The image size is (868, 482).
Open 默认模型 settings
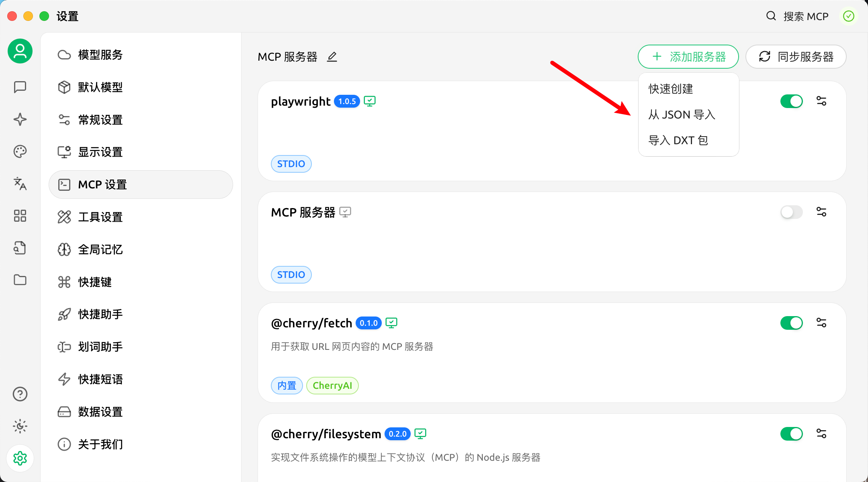(141, 87)
